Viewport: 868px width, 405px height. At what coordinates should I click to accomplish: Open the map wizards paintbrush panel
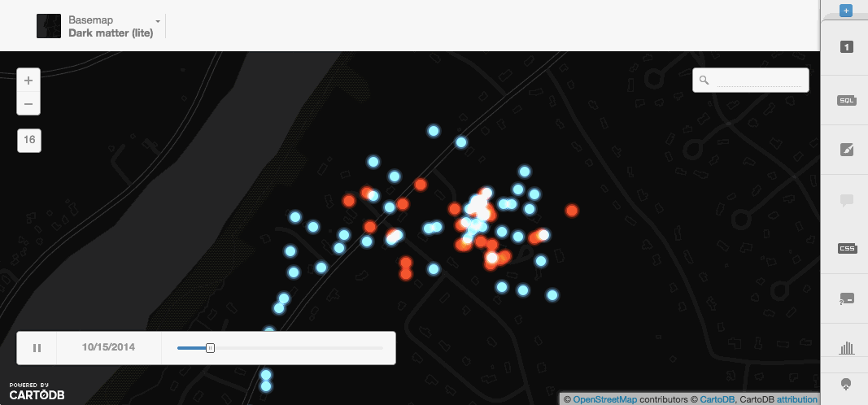846,150
